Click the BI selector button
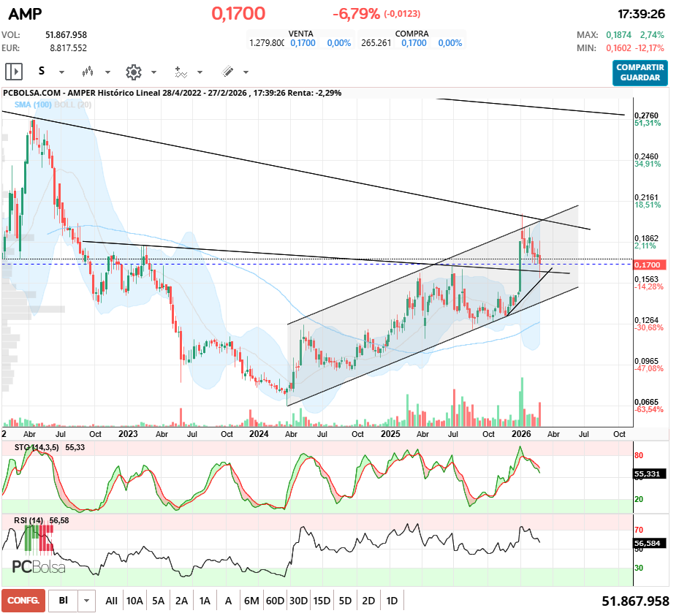This screenshot has height=616, width=679. pyautogui.click(x=64, y=601)
